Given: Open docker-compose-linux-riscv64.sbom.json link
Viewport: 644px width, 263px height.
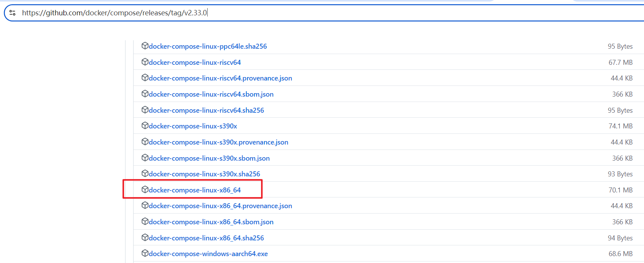Looking at the screenshot, I should (211, 94).
